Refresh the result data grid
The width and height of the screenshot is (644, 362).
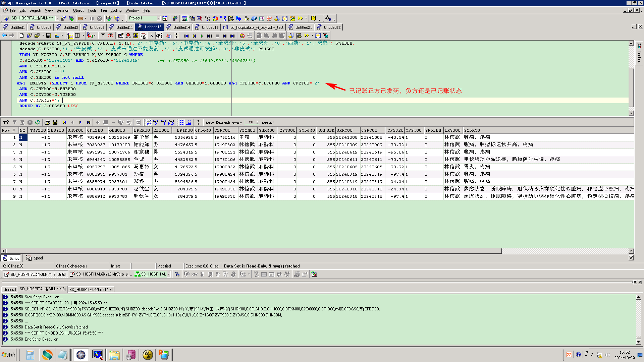click(38, 122)
